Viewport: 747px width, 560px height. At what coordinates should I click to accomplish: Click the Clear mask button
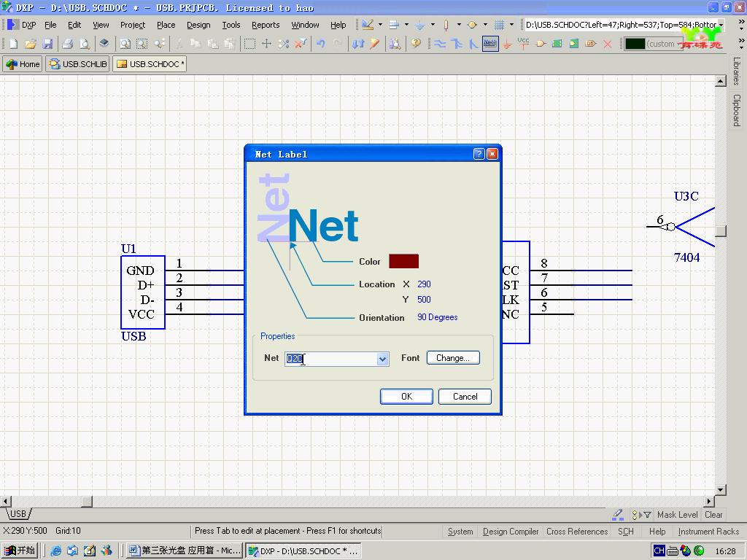(713, 515)
